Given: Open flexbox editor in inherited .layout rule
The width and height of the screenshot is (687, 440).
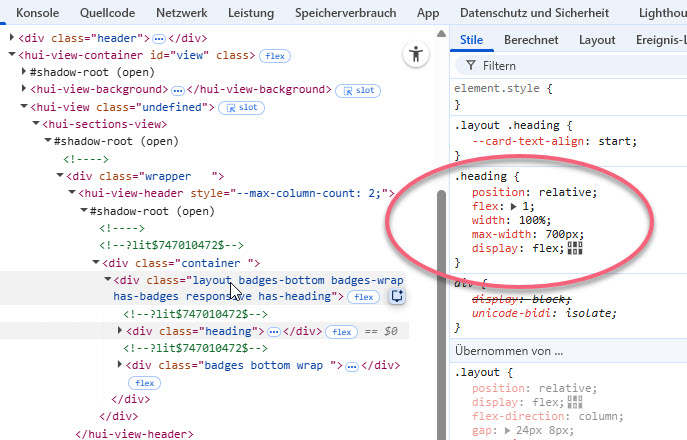Looking at the screenshot, I should pos(574,403).
